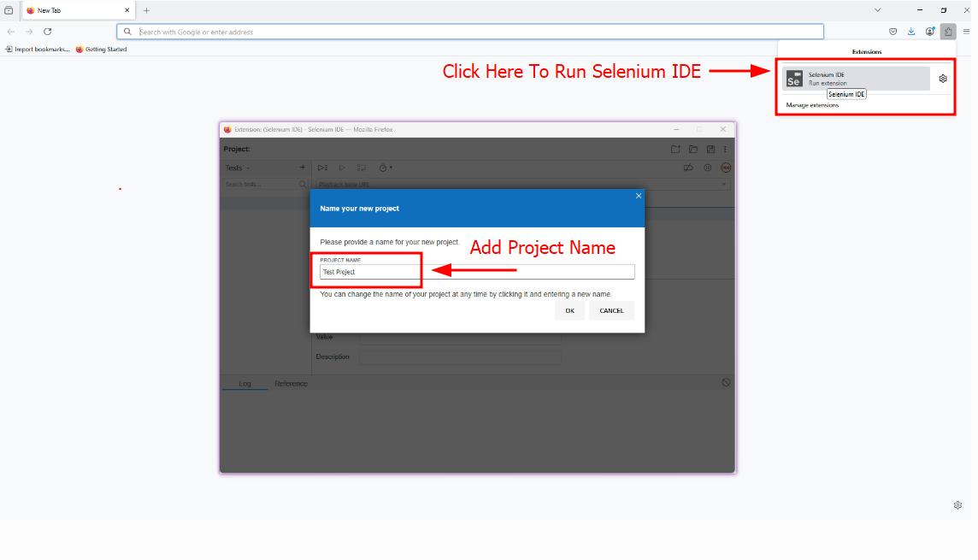The image size is (978, 560).
Task: Switch to the Reference tab
Action: pos(291,384)
